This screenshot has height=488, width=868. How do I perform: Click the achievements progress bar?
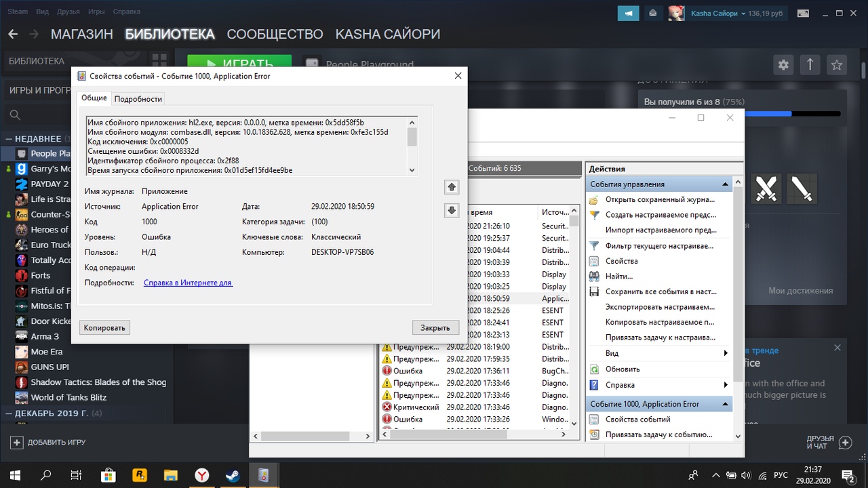(742, 114)
